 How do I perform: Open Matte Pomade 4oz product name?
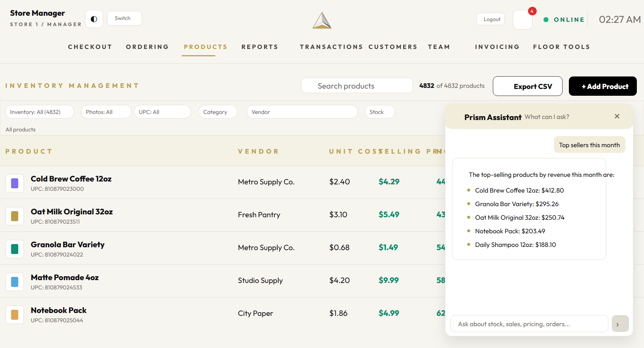(64, 277)
